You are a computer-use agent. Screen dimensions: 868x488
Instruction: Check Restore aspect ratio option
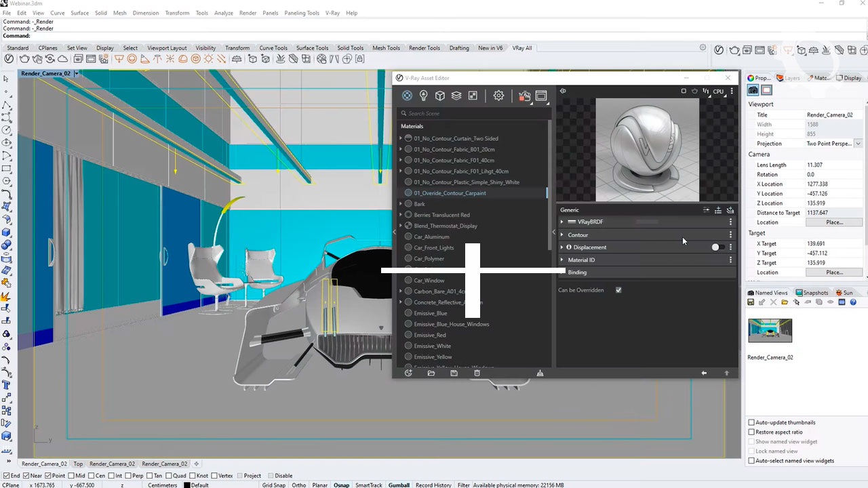click(x=751, y=432)
